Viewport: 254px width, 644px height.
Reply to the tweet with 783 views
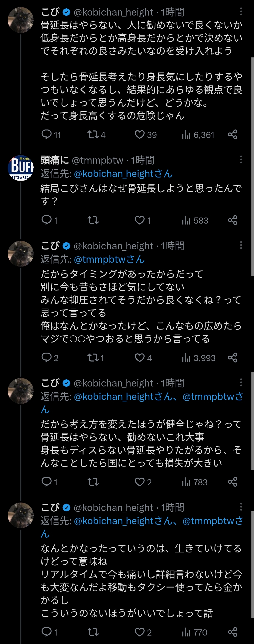pos(47,482)
